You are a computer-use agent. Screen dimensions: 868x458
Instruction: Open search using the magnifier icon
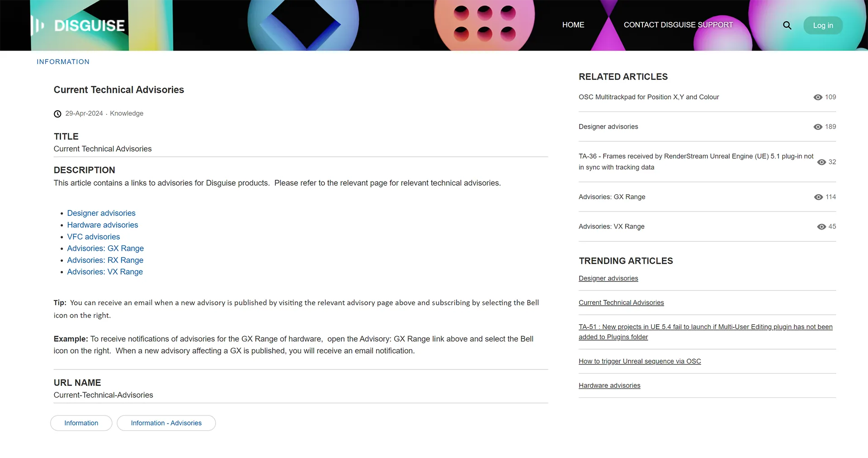pos(787,25)
